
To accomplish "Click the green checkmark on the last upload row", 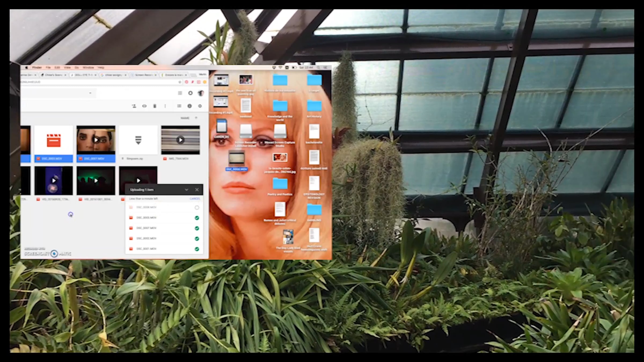I will [x=197, y=249].
